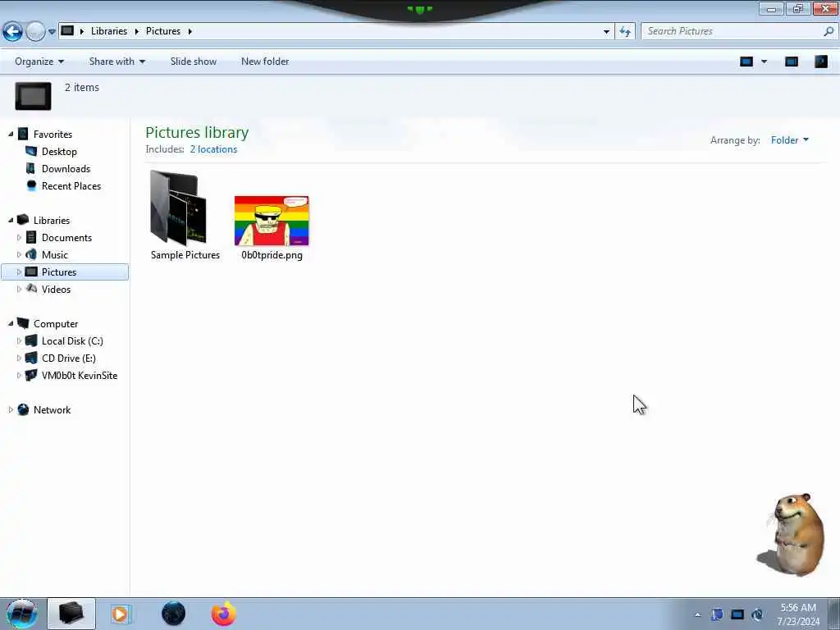Open the Arrange by Folder dropdown
The height and width of the screenshot is (630, 840).
(790, 140)
